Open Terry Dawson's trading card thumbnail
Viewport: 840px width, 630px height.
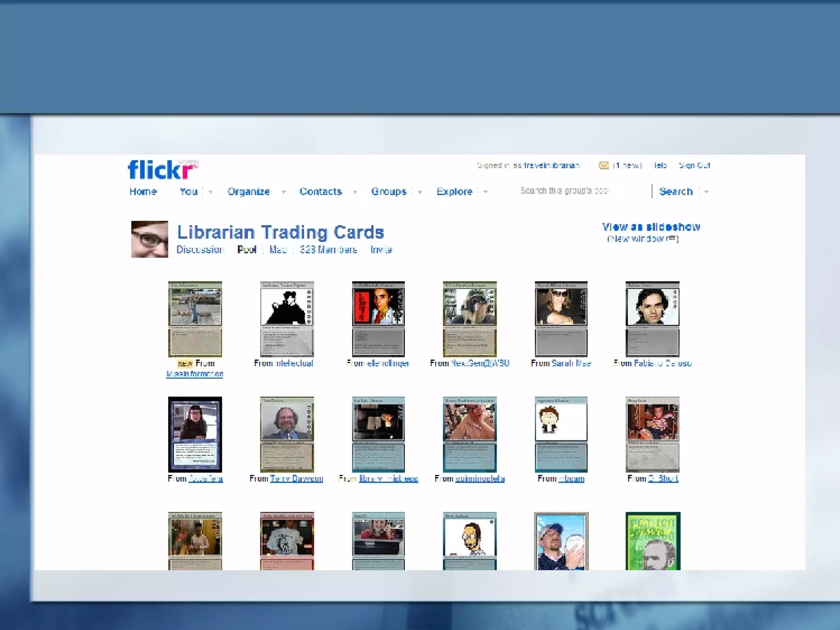(287, 434)
